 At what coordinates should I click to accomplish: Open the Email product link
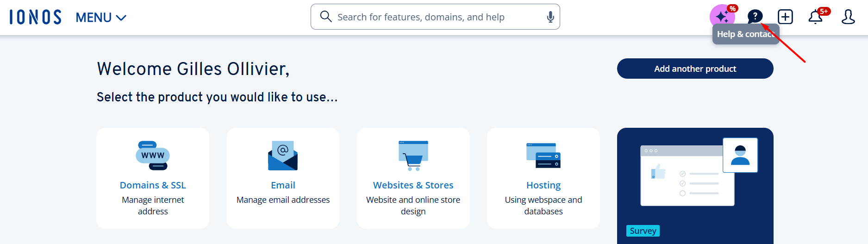tap(283, 185)
